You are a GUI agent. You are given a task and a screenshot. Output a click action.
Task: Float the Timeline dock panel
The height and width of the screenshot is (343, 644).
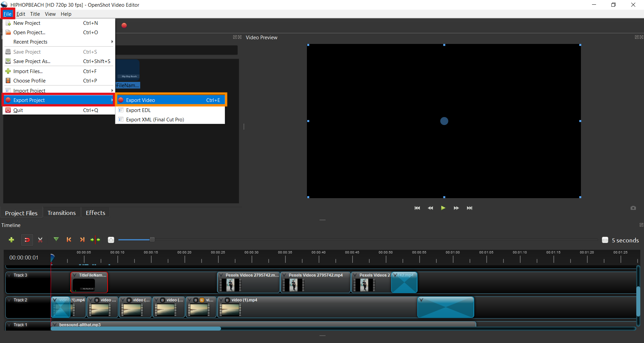click(641, 225)
